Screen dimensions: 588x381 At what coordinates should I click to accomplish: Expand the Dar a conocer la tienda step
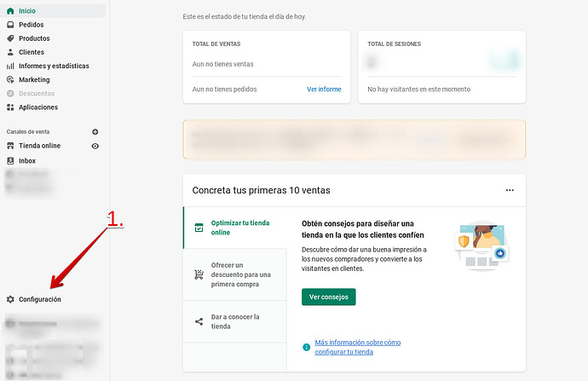tap(235, 321)
